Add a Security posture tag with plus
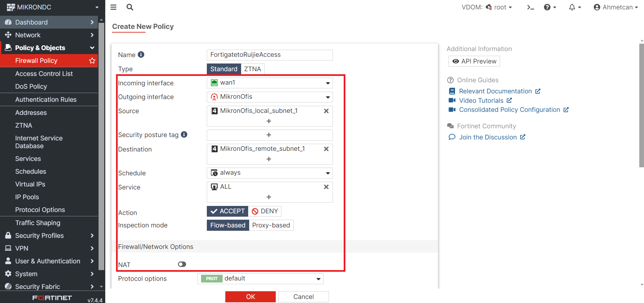The width and height of the screenshot is (644, 303). (269, 135)
